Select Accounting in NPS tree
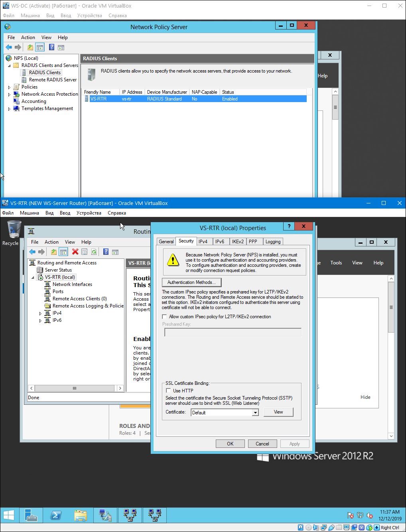 (x=34, y=101)
